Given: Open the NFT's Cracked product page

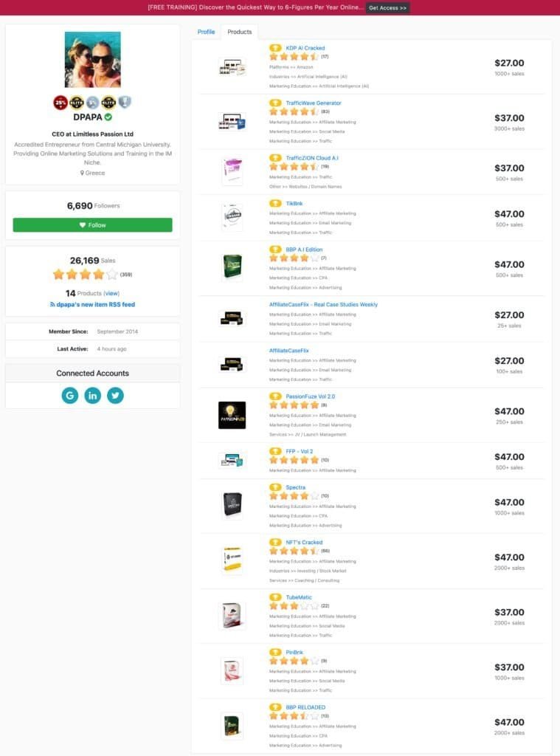Looking at the screenshot, I should click(x=304, y=542).
